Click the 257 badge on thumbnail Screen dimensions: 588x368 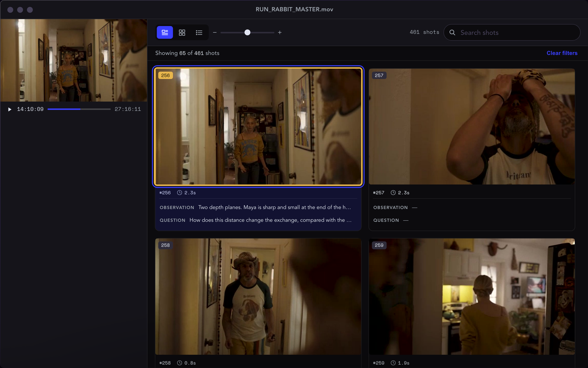(x=379, y=75)
